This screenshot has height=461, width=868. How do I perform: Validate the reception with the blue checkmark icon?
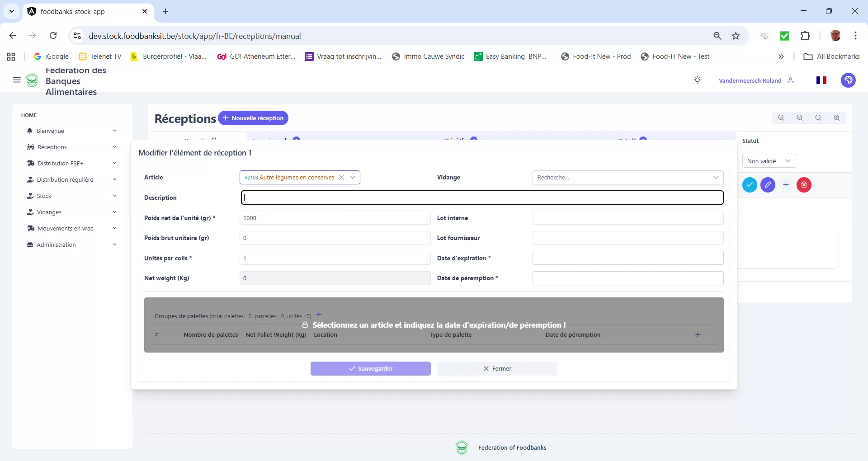[750, 185]
